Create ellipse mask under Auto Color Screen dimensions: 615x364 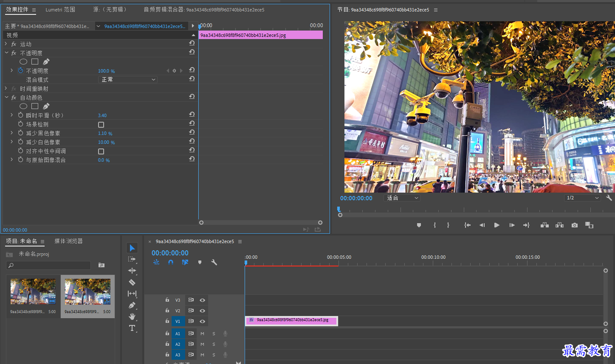pos(23,106)
